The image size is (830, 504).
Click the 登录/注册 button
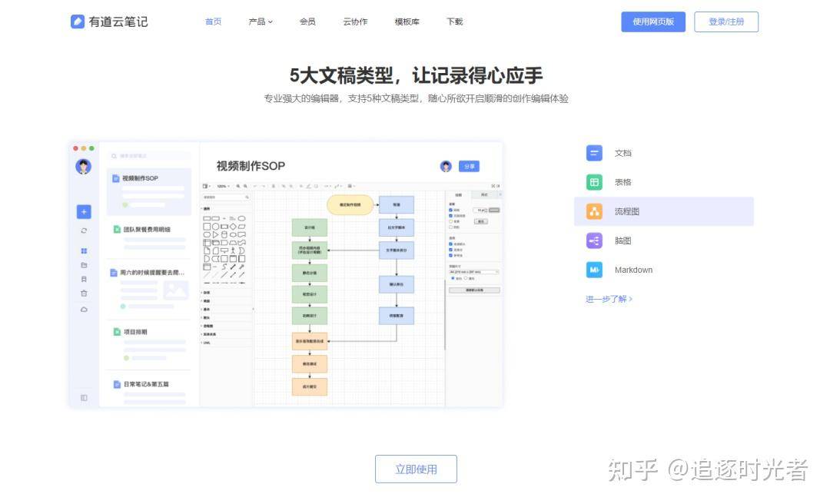[726, 22]
